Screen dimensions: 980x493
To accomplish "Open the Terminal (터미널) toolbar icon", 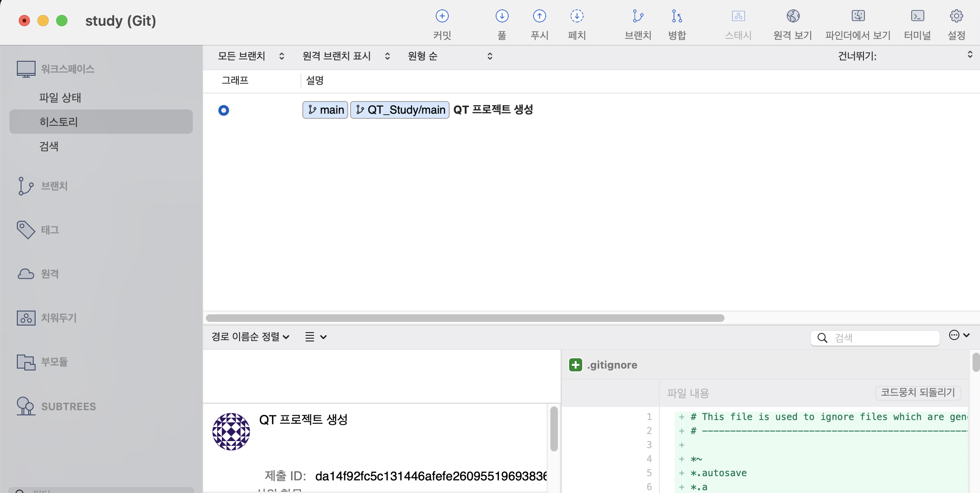I will point(917,16).
